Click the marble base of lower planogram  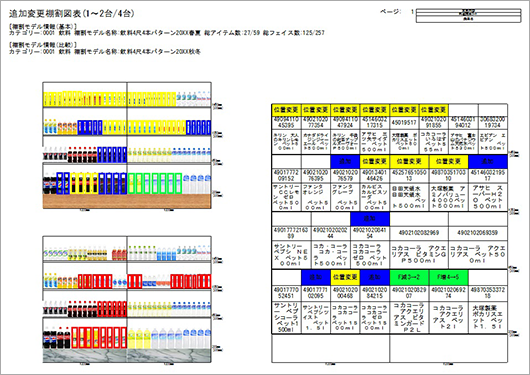point(127,356)
